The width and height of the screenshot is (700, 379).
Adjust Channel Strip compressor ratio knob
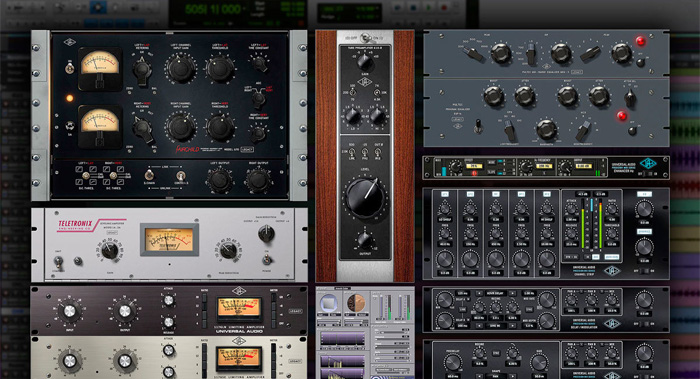611,208
